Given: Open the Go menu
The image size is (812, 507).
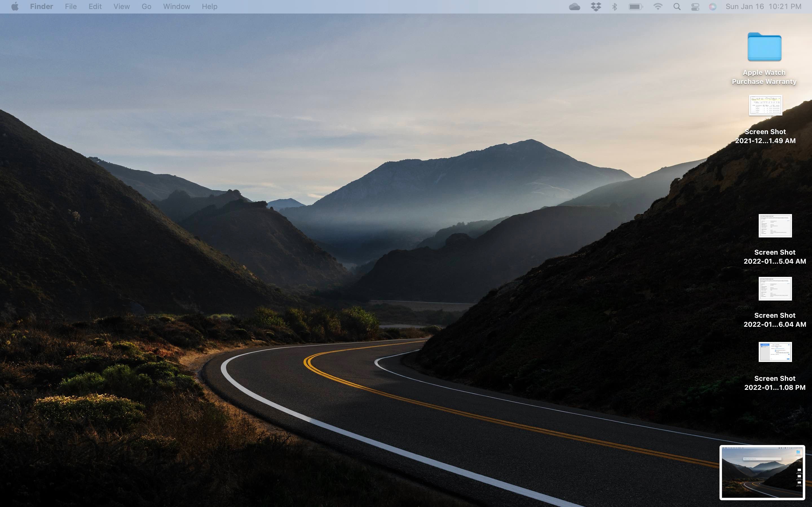Looking at the screenshot, I should pos(146,7).
